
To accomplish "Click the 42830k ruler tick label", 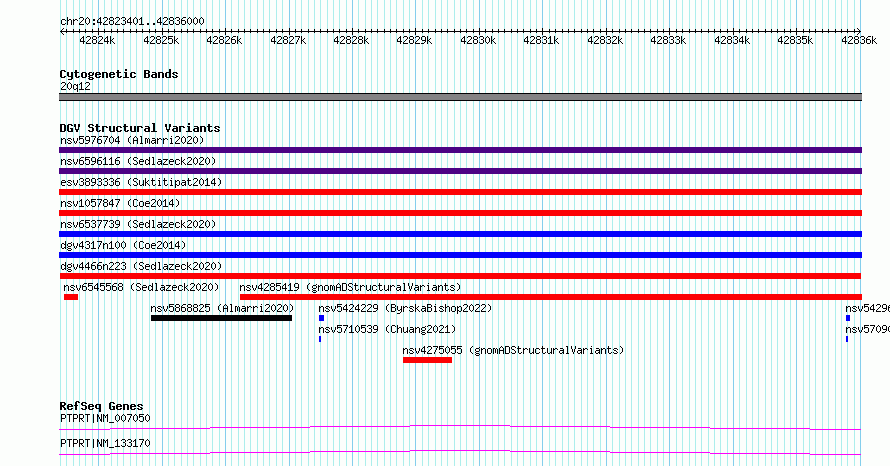I will point(478,40).
